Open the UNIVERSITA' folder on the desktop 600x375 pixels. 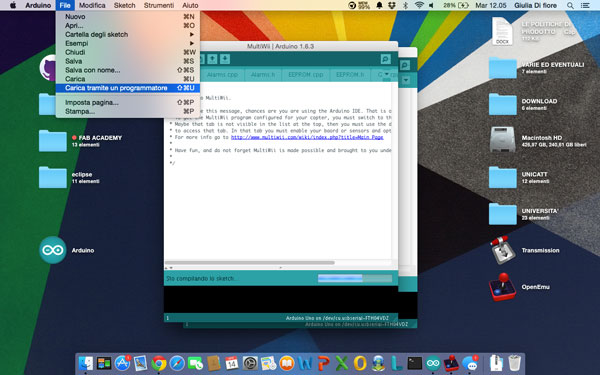click(x=502, y=214)
